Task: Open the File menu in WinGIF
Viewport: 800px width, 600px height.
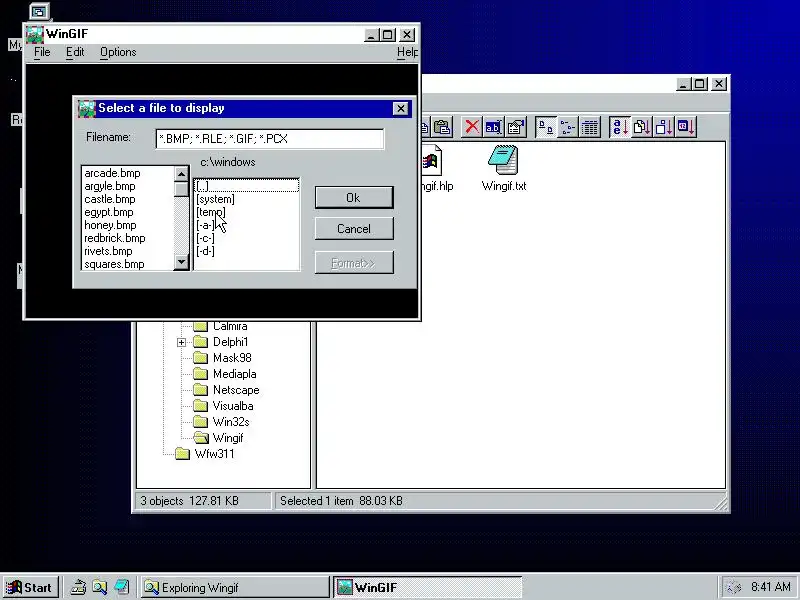Action: point(42,52)
